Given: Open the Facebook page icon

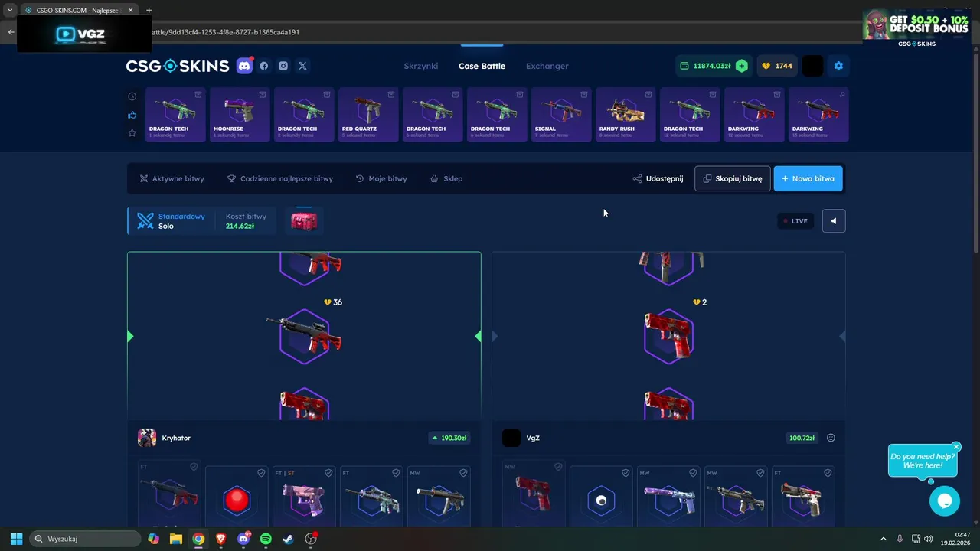Looking at the screenshot, I should (x=264, y=66).
